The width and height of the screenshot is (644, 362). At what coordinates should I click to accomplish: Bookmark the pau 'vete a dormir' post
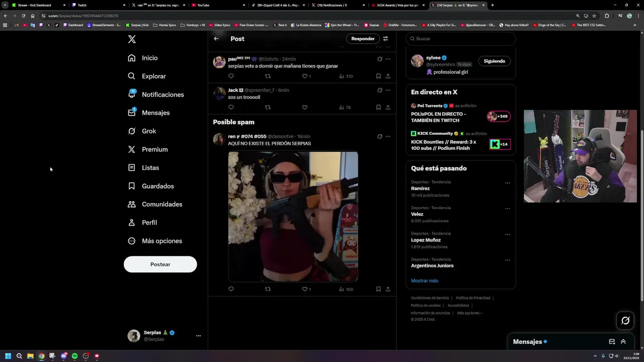click(378, 76)
